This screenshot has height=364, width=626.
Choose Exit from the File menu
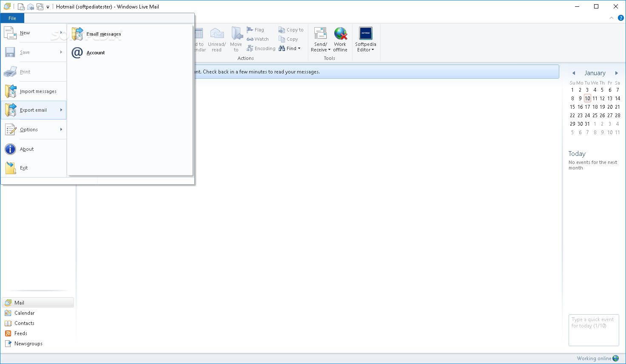34,168
